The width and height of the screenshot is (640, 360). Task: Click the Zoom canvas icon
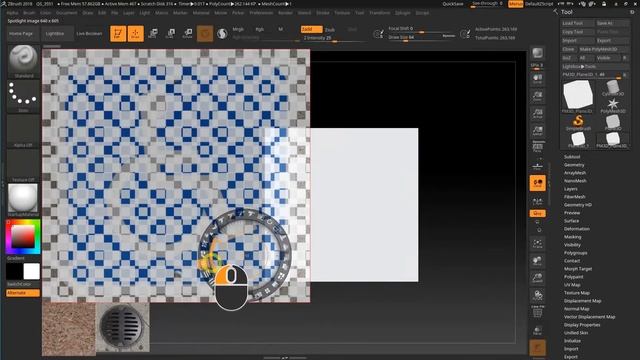(538, 96)
